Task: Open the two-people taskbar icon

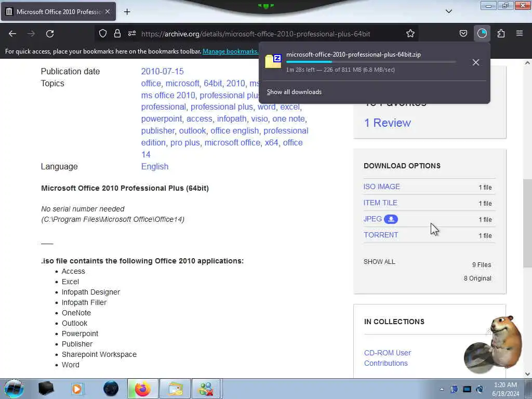Action: point(206,389)
